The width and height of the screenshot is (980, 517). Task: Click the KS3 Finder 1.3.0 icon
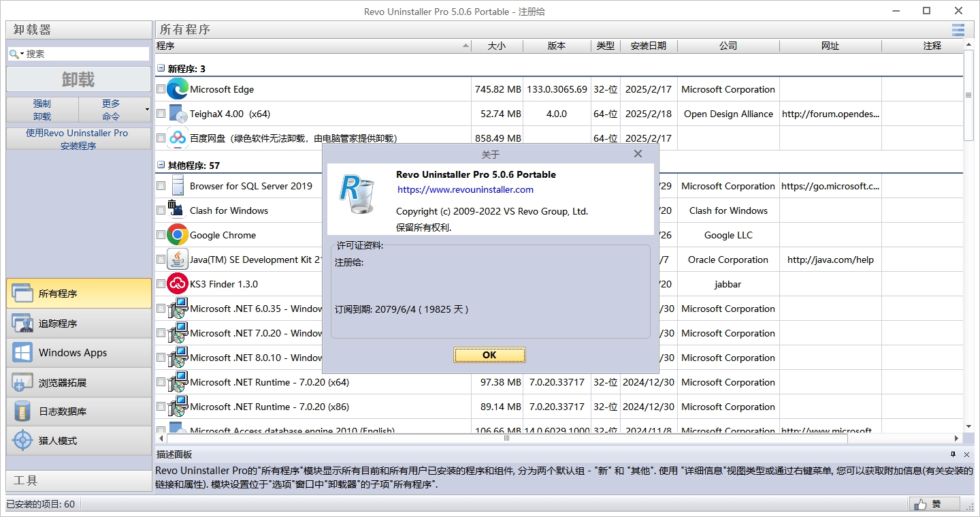pos(178,284)
